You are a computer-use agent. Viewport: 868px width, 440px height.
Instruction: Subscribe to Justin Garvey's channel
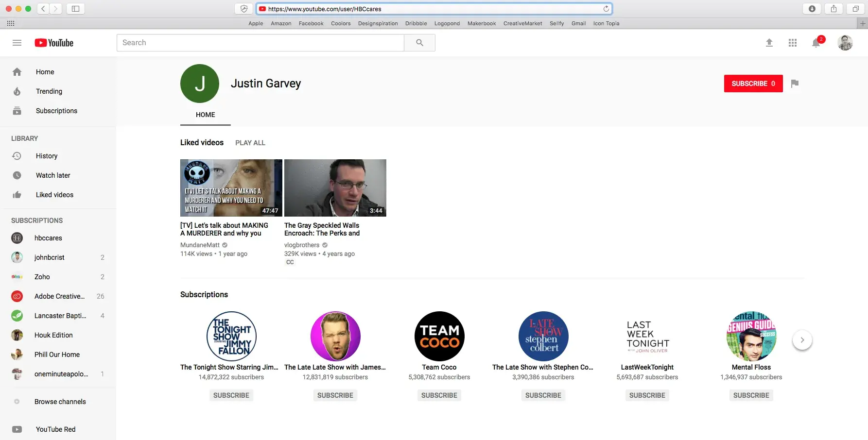click(753, 84)
